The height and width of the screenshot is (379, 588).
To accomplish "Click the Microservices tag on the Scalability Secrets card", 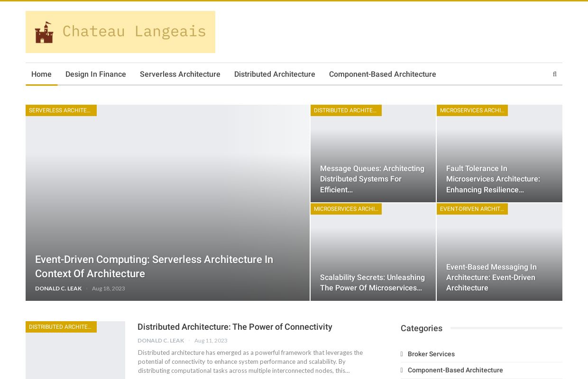I will [x=346, y=209].
